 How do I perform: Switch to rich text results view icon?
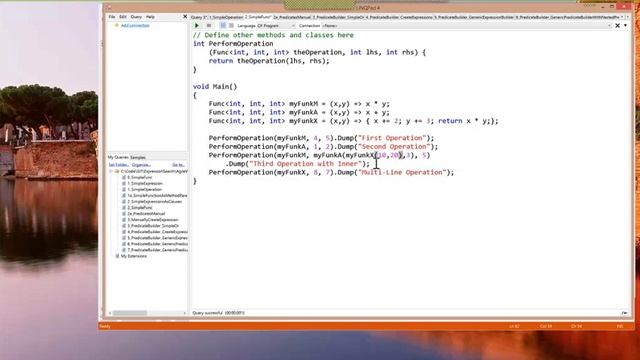(x=223, y=25)
